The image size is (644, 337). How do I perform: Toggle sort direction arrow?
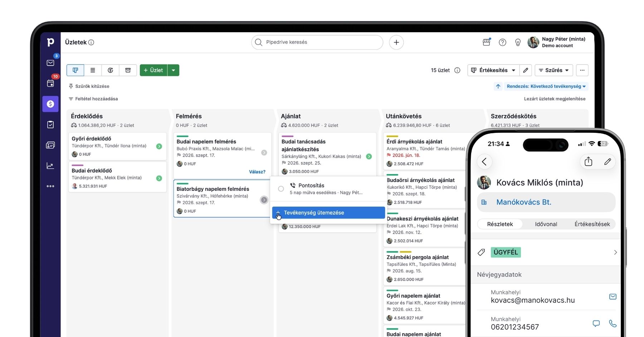coord(498,86)
